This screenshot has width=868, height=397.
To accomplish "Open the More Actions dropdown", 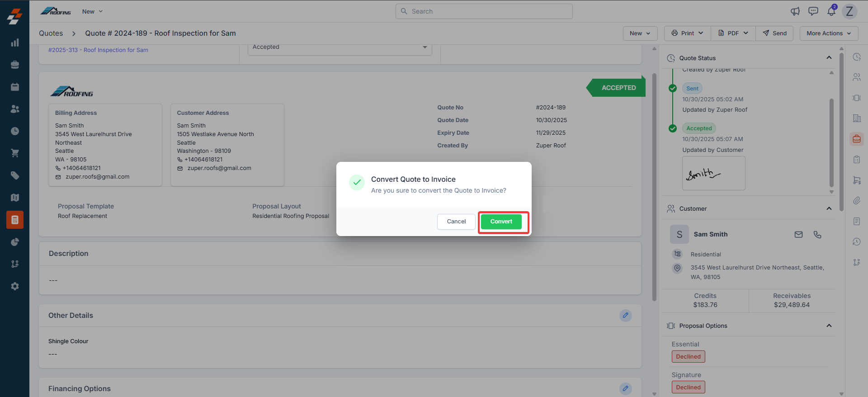I will click(x=829, y=33).
